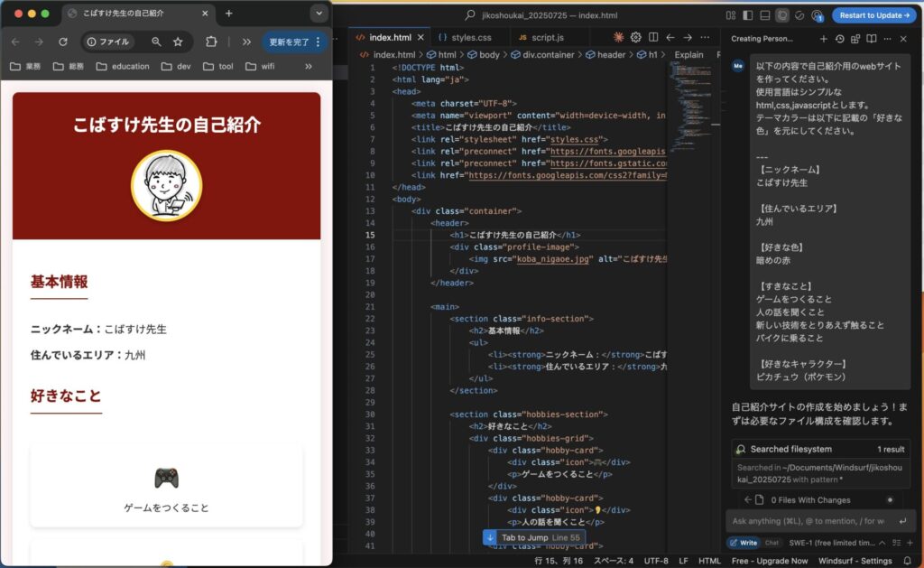Screen dimensions: 924x568
Task: Click the Tab to Jump Line 55 hint
Action: click(x=534, y=537)
